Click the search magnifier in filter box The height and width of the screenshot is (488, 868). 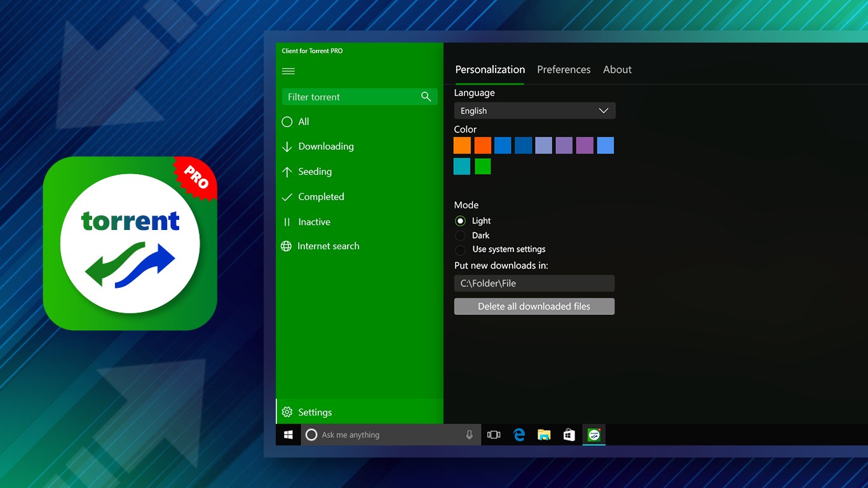point(426,97)
